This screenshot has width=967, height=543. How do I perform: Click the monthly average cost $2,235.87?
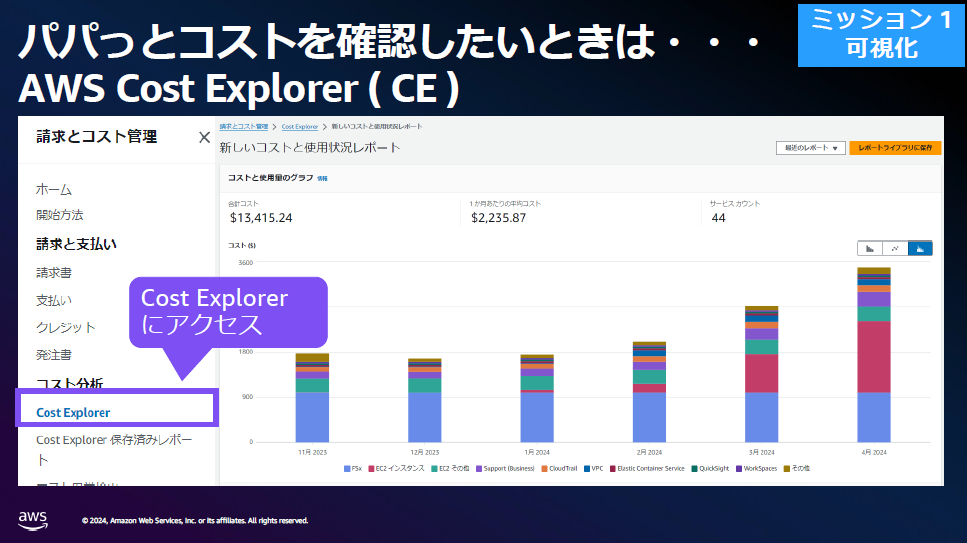(x=498, y=218)
